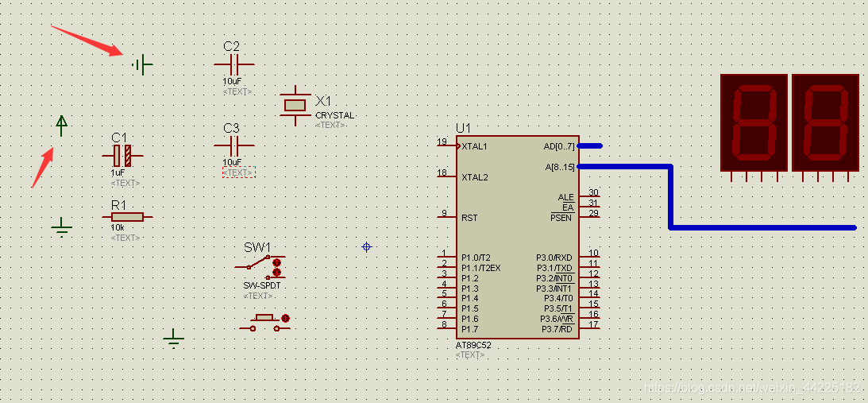
Task: Click the P3.2/INT0 pin 12
Action: 589,277
